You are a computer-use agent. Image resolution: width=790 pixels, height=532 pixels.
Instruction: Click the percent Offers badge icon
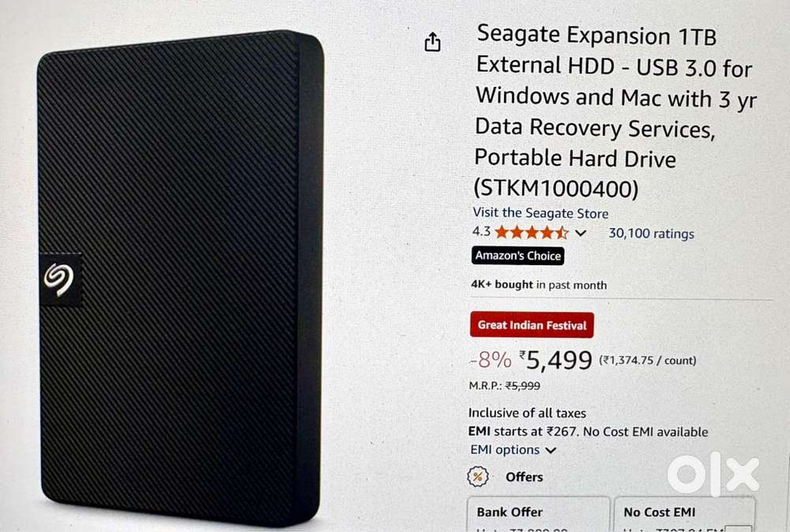pyautogui.click(x=478, y=476)
